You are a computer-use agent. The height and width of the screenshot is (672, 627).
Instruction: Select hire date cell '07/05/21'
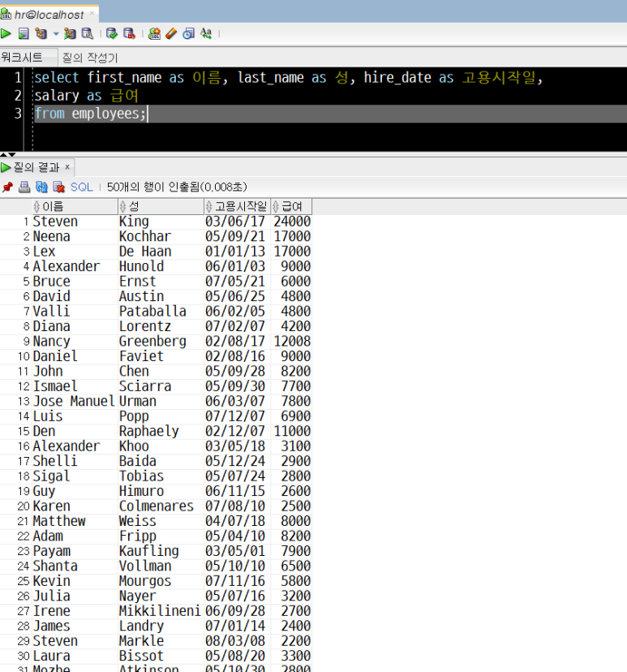click(238, 282)
